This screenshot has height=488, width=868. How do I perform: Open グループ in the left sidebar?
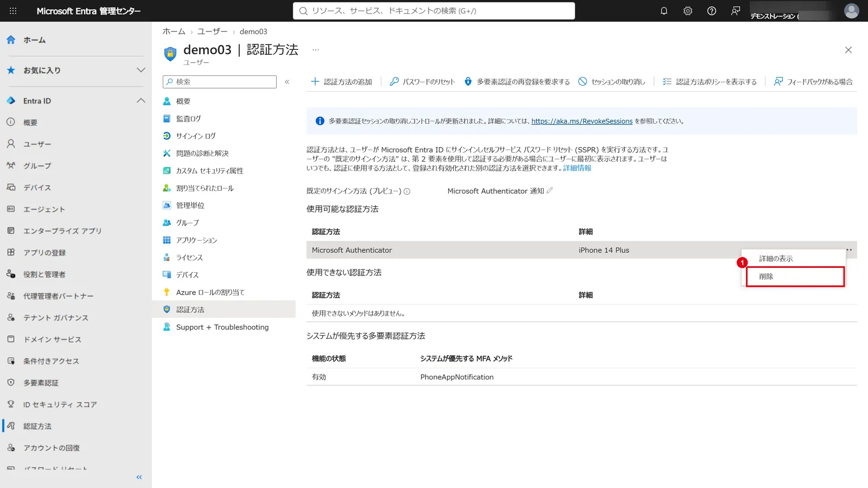pos(37,166)
